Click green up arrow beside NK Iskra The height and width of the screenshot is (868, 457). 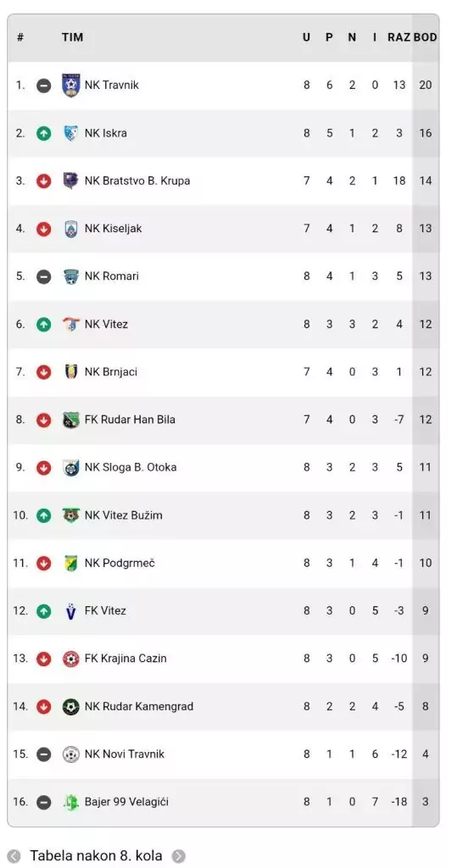[x=44, y=133]
